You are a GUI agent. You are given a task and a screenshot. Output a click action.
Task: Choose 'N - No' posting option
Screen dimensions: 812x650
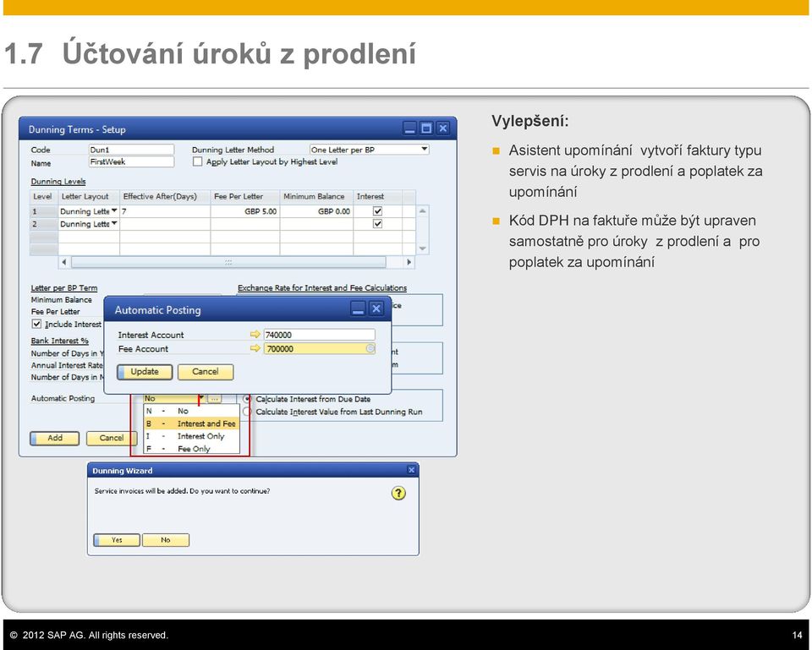[x=192, y=411]
